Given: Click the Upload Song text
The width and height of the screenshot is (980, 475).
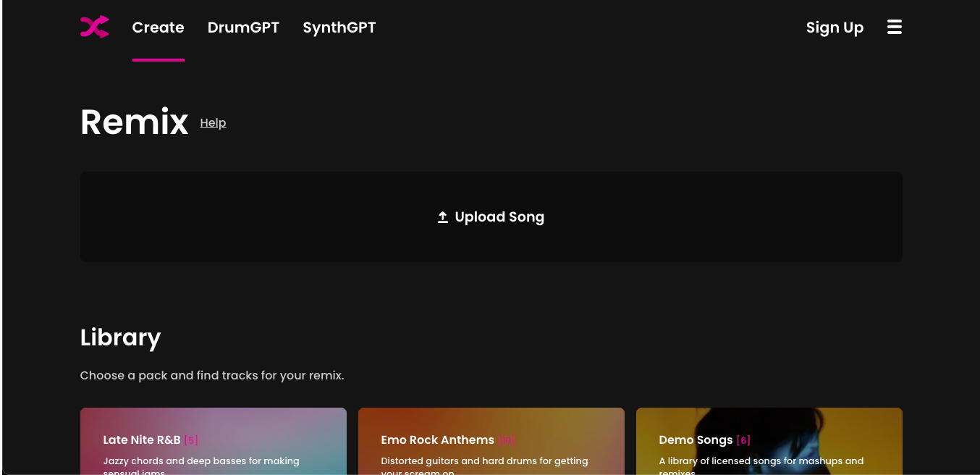Looking at the screenshot, I should 499,217.
